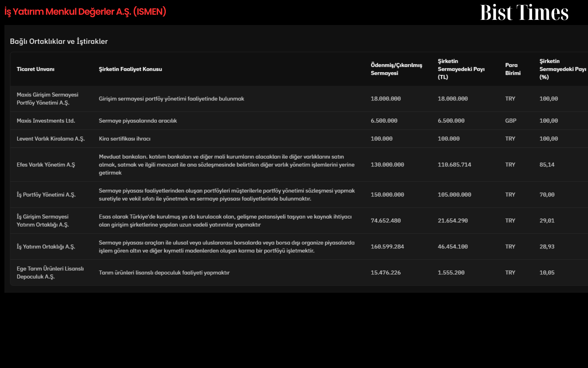The height and width of the screenshot is (368, 588).
Task: Click the 15.476.226 capital value
Action: tap(386, 273)
